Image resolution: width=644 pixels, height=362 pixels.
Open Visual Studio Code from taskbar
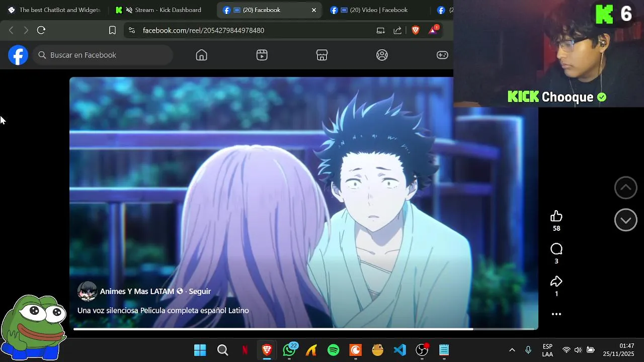(400, 350)
